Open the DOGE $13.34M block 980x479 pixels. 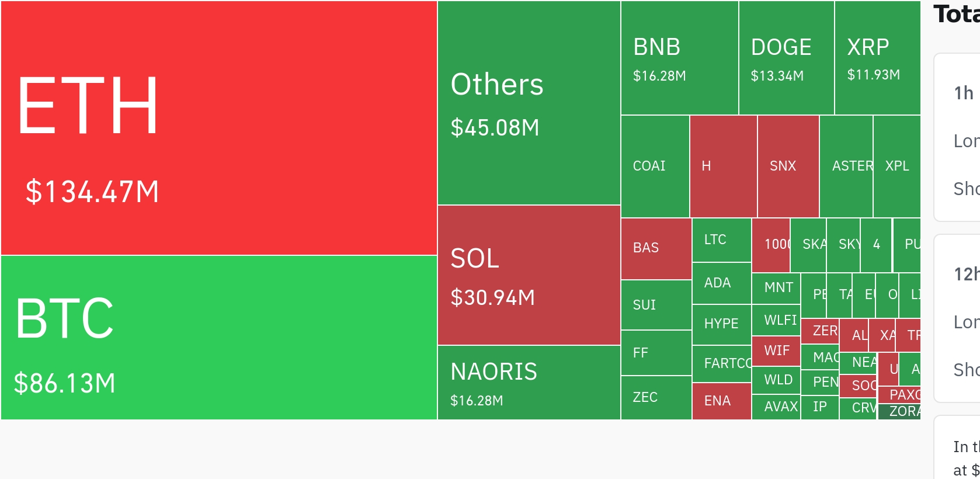(786, 58)
